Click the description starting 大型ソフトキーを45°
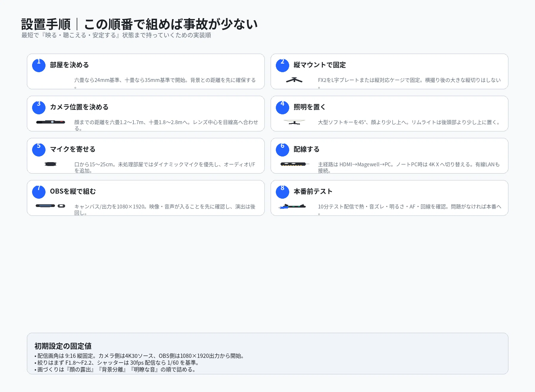535x392 pixels. coord(410,122)
